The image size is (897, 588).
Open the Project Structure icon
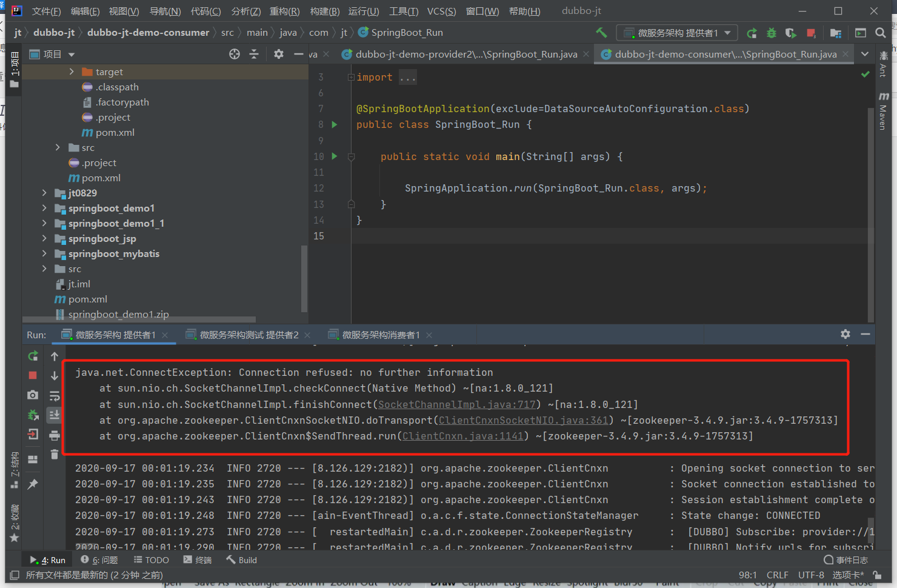pyautogui.click(x=836, y=33)
